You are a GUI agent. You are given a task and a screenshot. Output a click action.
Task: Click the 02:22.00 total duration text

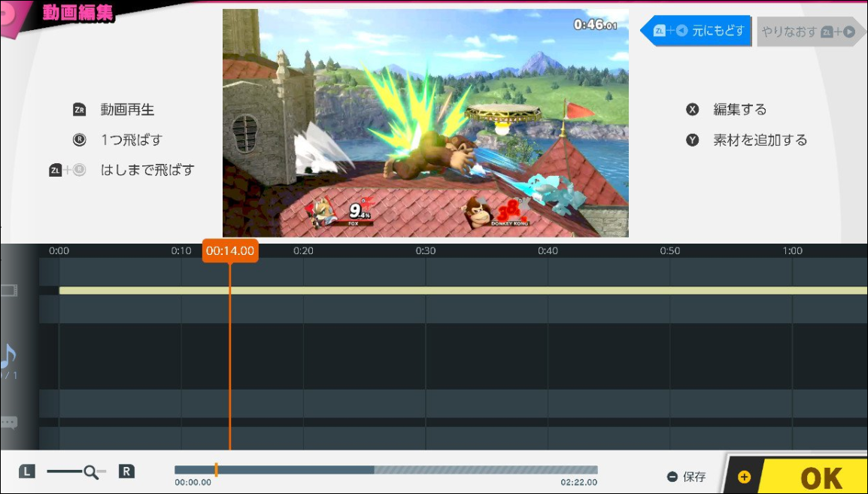(x=579, y=483)
